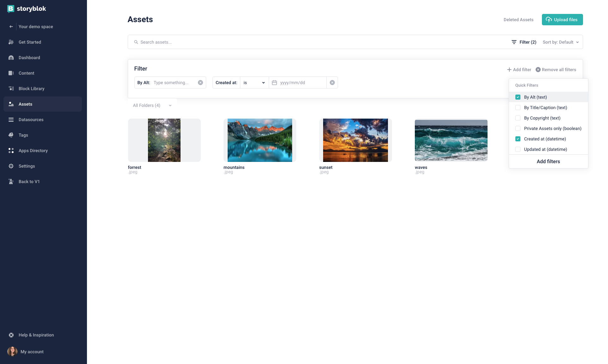Click Remove all filters
The image size is (608, 364).
(x=556, y=70)
